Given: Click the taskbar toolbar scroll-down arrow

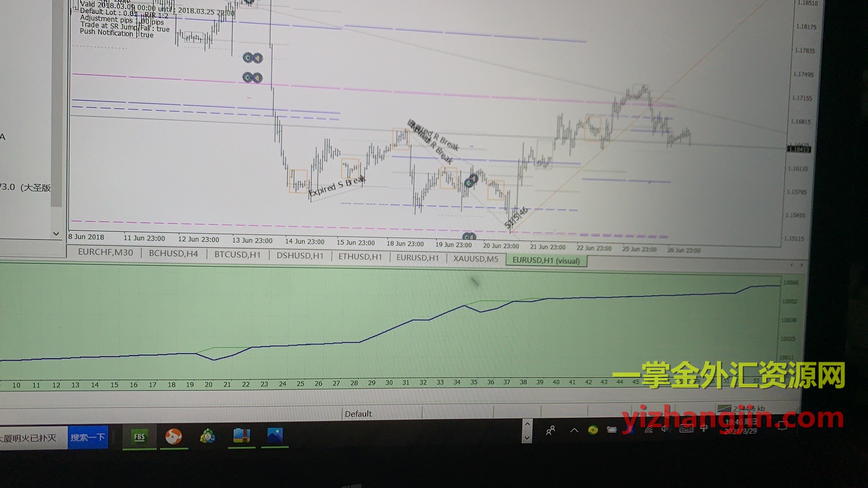Looking at the screenshot, I should [x=527, y=438].
